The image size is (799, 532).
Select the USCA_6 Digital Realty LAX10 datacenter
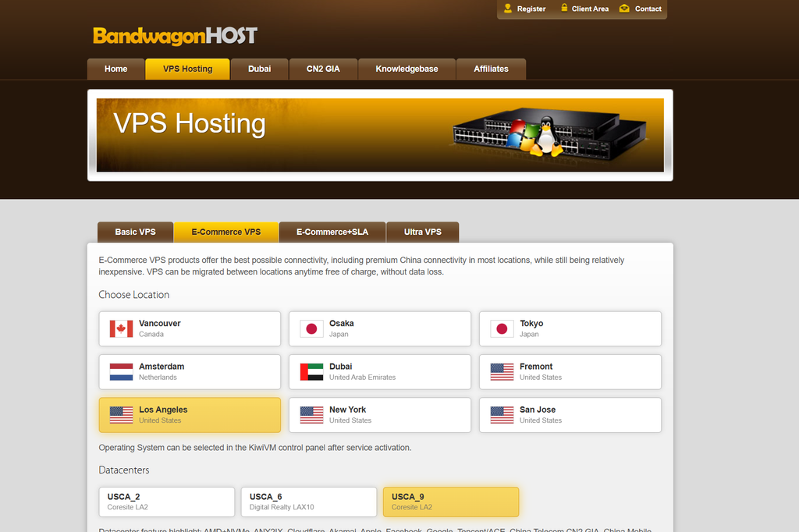(x=309, y=502)
